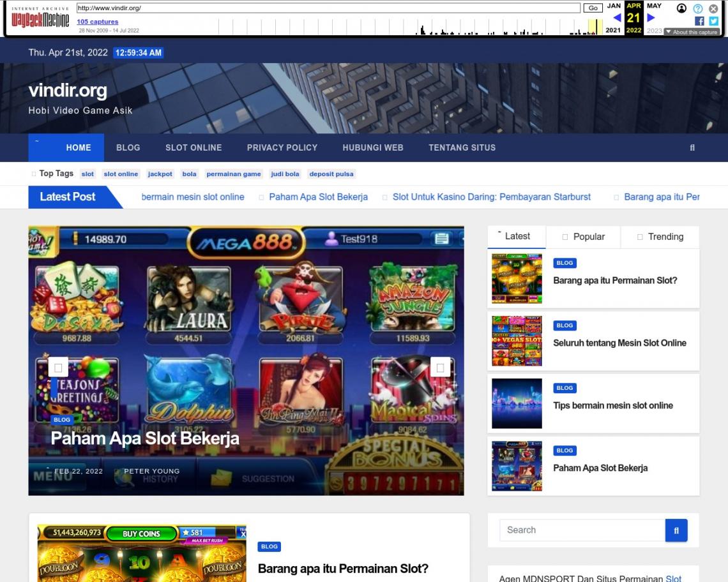Screen dimensions: 728x582
Task: Open author PETER YOUNG link
Action: (152, 471)
